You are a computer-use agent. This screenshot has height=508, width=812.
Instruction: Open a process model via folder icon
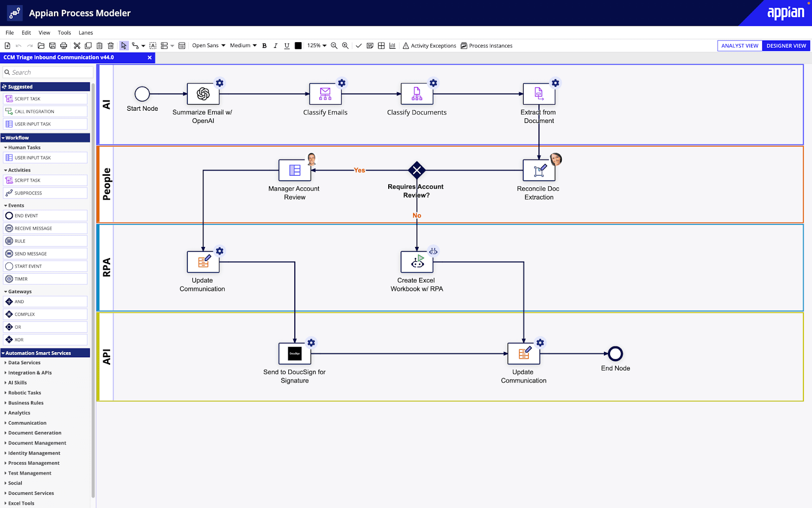coord(41,46)
